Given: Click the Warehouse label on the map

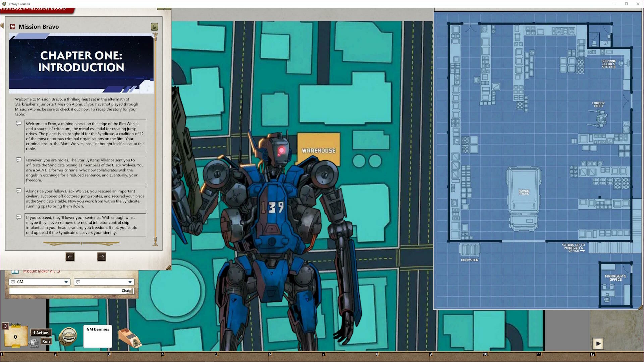Looking at the screenshot, I should coord(318,150).
